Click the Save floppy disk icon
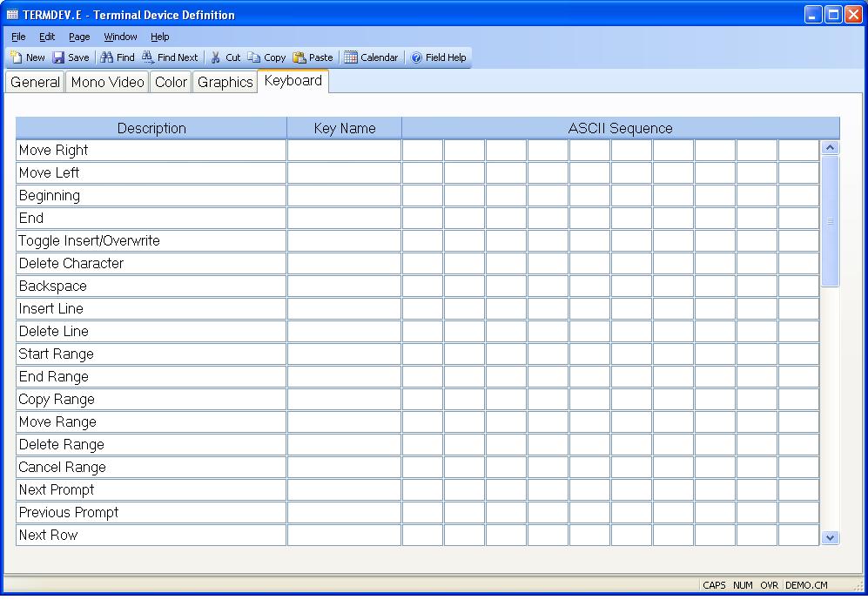Viewport: 868px width, 600px height. pos(58,57)
